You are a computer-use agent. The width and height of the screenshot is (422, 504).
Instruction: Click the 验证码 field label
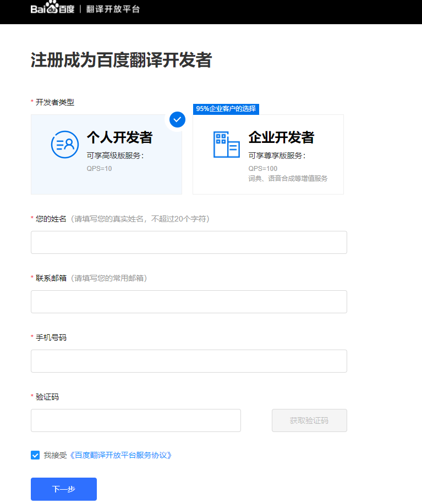point(47,397)
